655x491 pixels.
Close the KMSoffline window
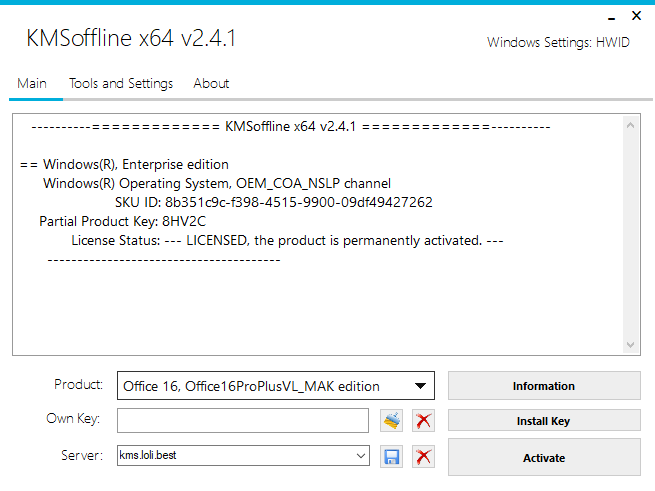point(636,16)
